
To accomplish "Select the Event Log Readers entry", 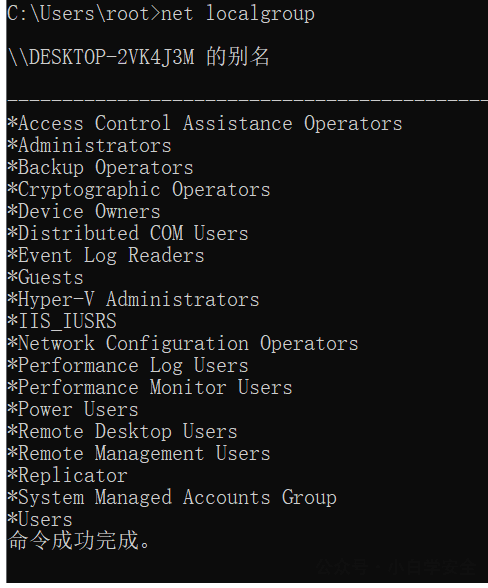I will [x=106, y=255].
